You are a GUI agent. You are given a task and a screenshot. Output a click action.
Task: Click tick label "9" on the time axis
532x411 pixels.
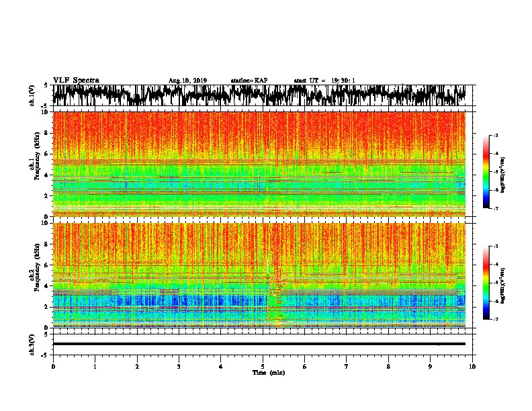[x=430, y=367]
